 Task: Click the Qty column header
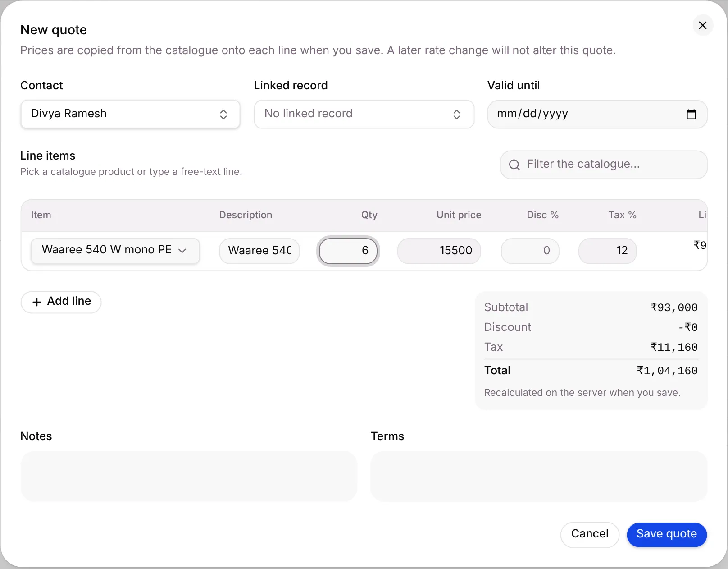coord(369,215)
